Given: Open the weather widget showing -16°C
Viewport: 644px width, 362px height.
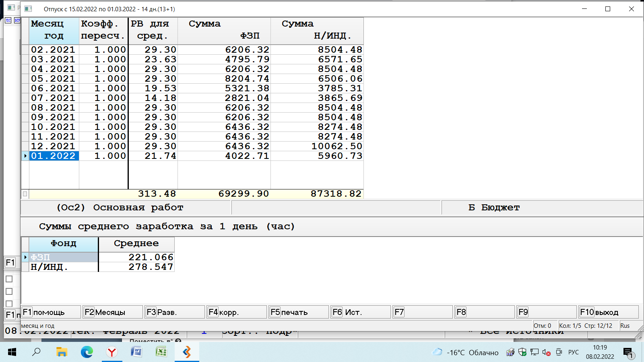Looking at the screenshot, I should pyautogui.click(x=465, y=352).
